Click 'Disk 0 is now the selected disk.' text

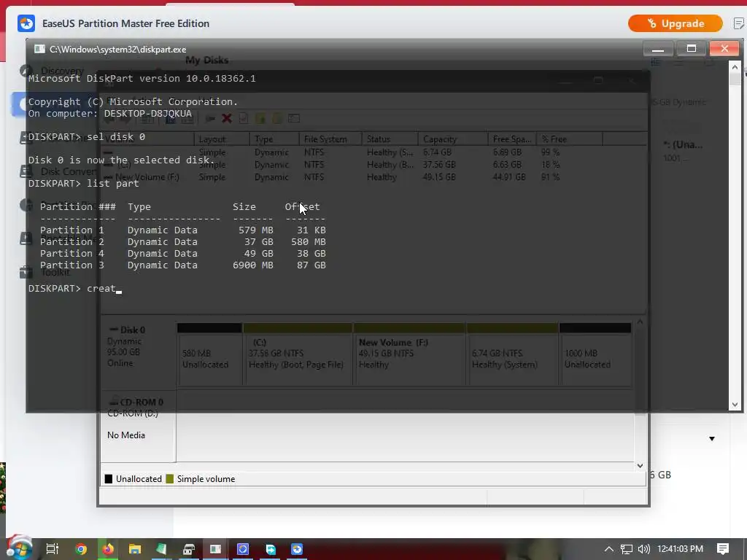[122, 160]
